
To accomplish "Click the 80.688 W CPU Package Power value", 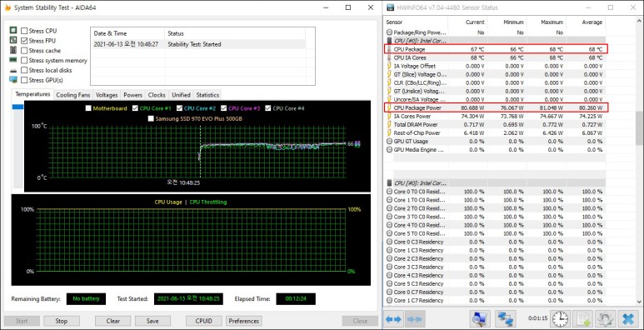I will [472, 107].
